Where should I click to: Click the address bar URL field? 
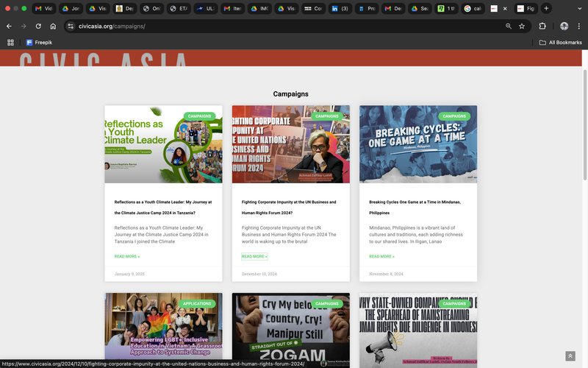click(x=285, y=26)
